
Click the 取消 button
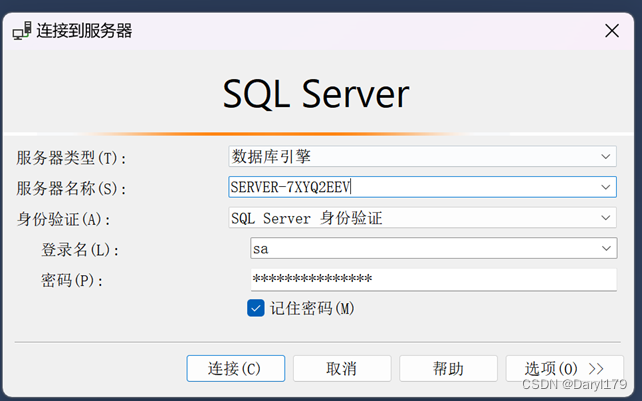point(342,368)
